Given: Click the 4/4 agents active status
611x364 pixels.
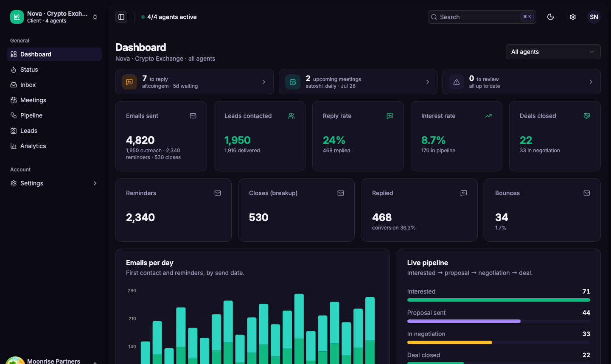Looking at the screenshot, I should pyautogui.click(x=169, y=17).
